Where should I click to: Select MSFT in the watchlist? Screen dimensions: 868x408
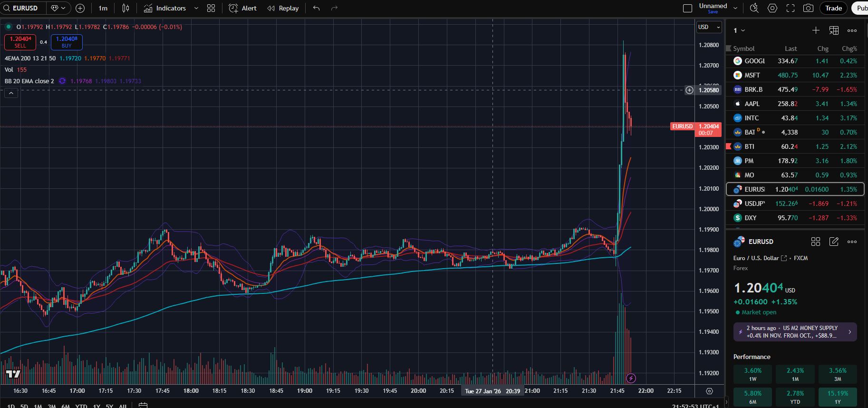[x=795, y=75]
